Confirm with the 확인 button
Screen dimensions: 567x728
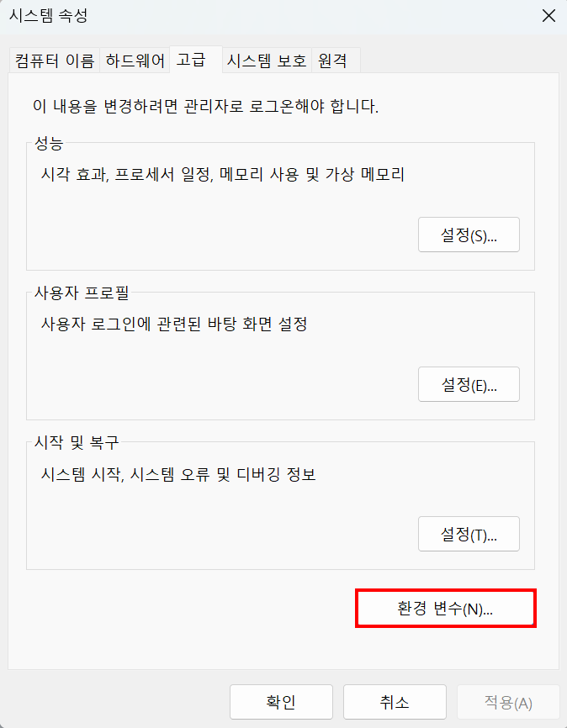(x=281, y=702)
